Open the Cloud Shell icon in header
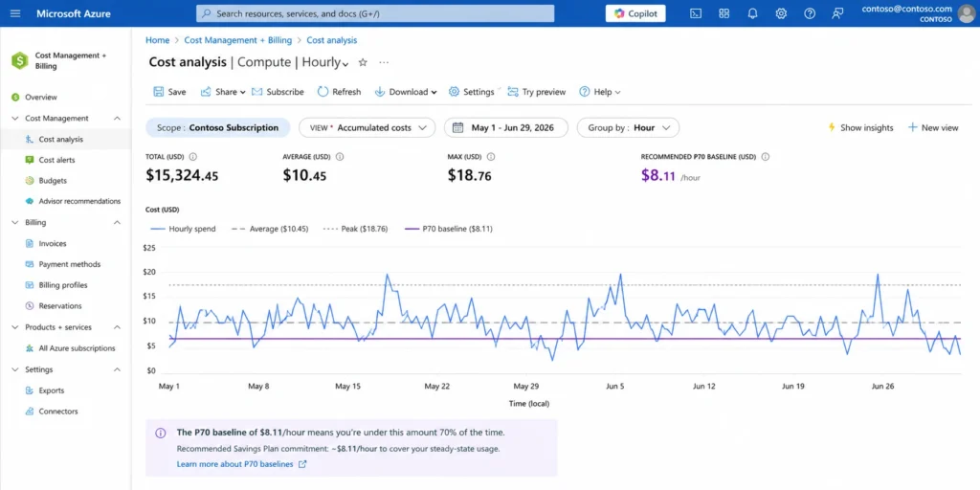The height and width of the screenshot is (490, 980). [695, 13]
